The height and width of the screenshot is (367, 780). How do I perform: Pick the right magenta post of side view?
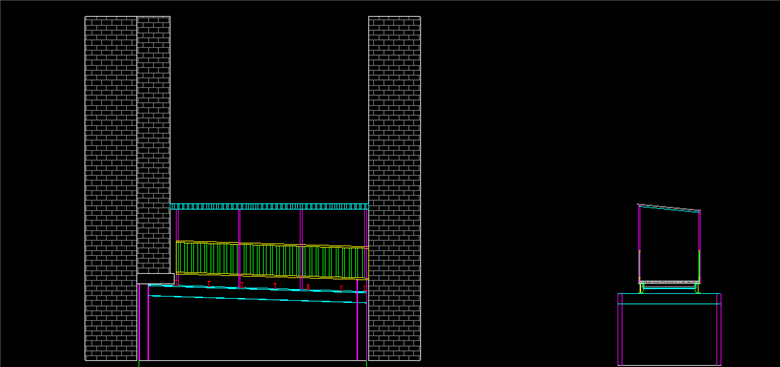pyautogui.click(x=699, y=247)
